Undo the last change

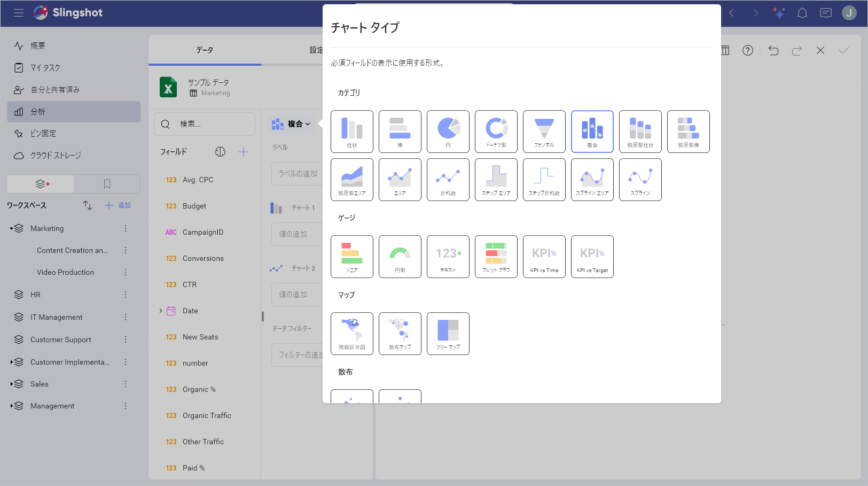tap(773, 50)
